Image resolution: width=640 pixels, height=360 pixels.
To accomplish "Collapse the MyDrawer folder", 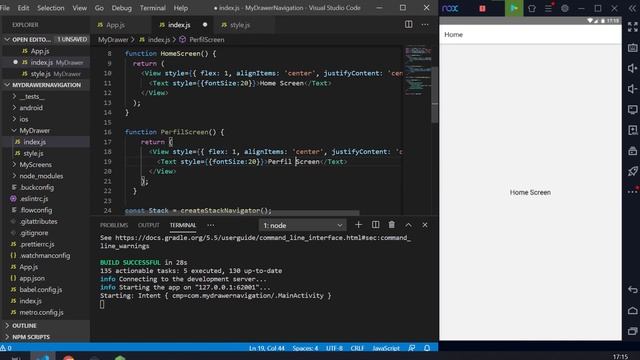I will coord(34,131).
